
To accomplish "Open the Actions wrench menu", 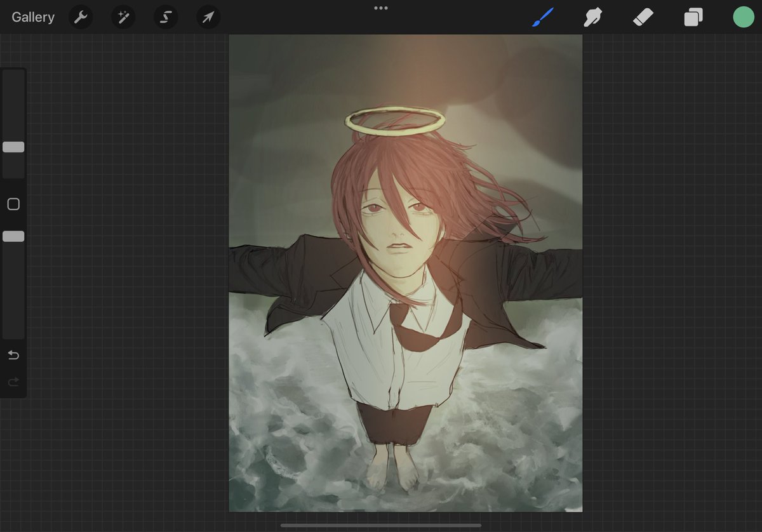I will 81,17.
